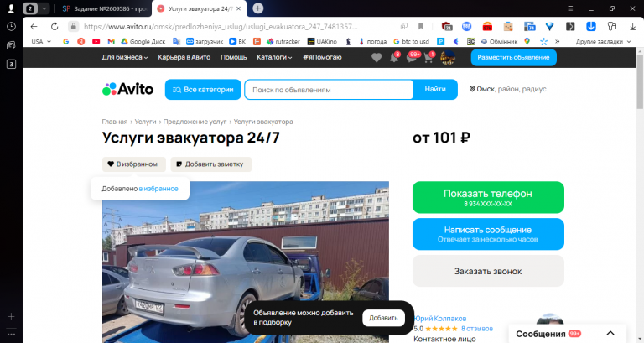644x343 pixels.
Task: Open the Gmail bookmark icon
Action: point(111,41)
